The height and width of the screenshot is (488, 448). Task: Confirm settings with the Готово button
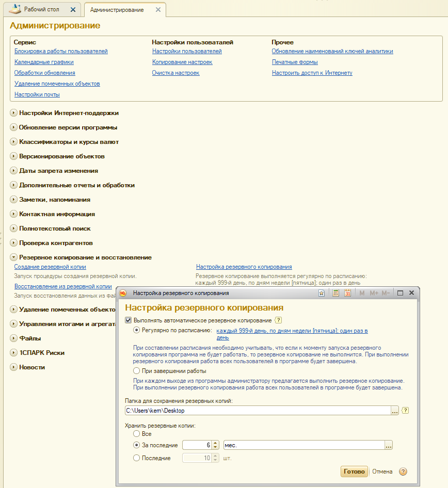(x=354, y=471)
